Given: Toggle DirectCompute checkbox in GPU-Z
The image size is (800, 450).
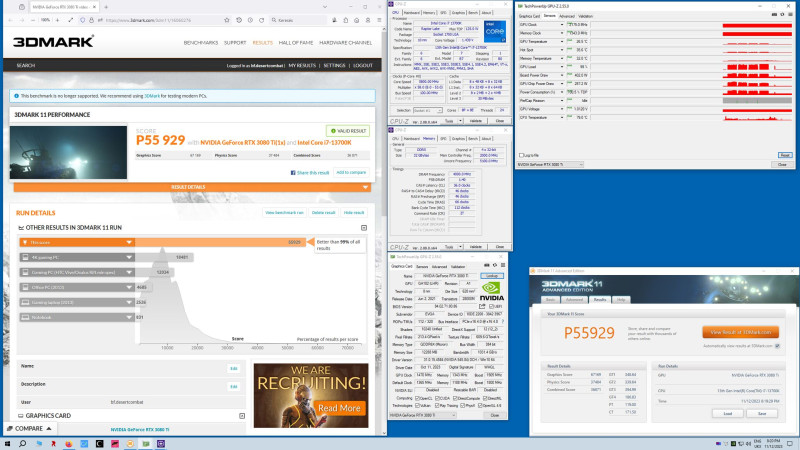Looking at the screenshot, I should click(456, 398).
